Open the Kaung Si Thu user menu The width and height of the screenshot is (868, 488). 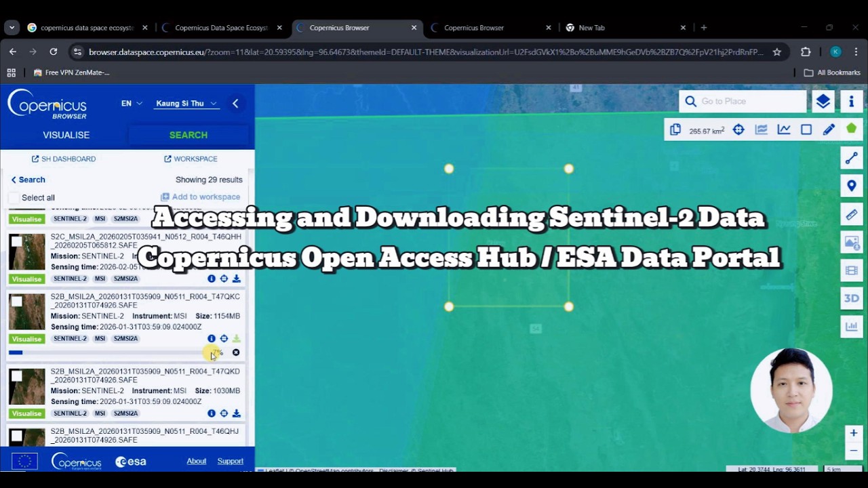tap(186, 104)
